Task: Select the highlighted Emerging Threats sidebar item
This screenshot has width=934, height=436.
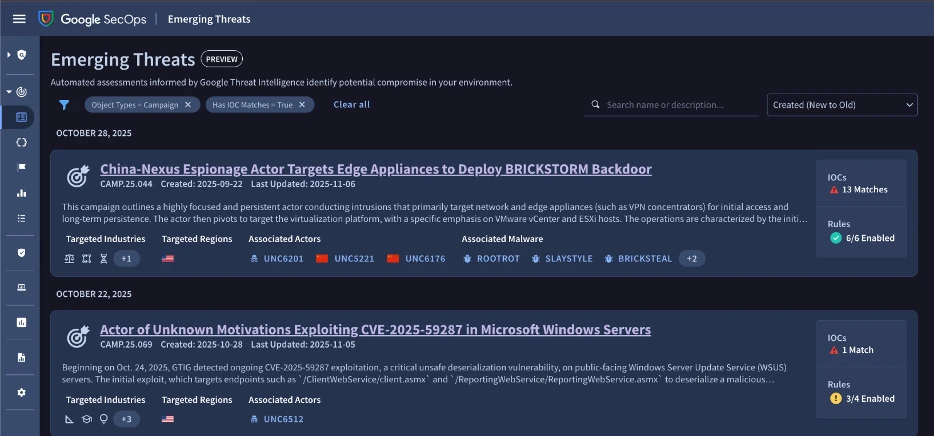Action: coord(21,117)
